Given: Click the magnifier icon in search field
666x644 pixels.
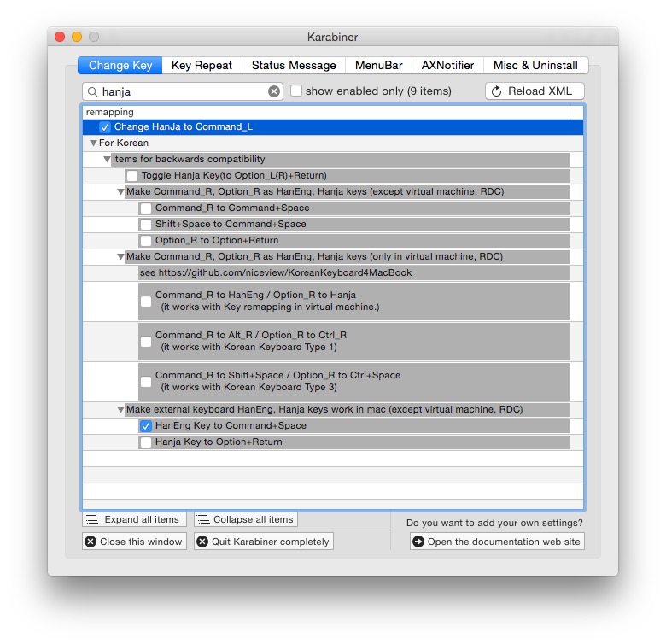Looking at the screenshot, I should [92, 91].
